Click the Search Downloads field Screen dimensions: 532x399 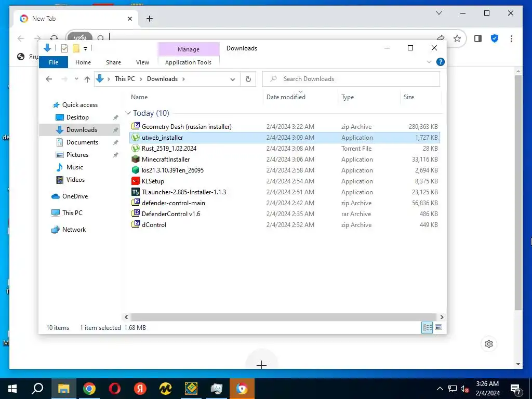[351, 79]
